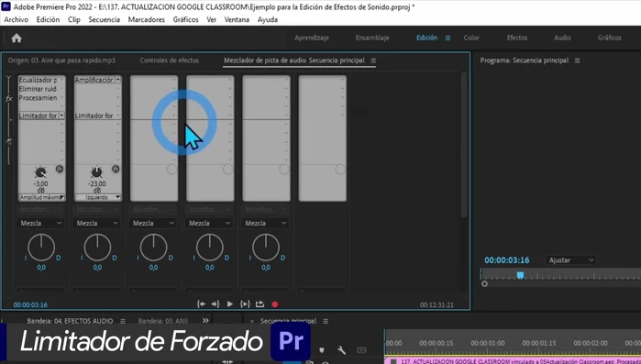This screenshot has width=641, height=364.
Task: Switch to Ensamblaje workspace
Action: [x=372, y=38]
